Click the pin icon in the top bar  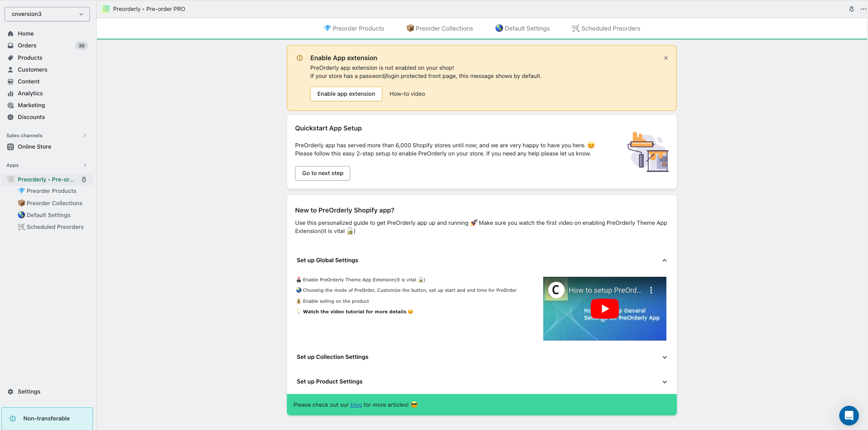click(x=851, y=9)
